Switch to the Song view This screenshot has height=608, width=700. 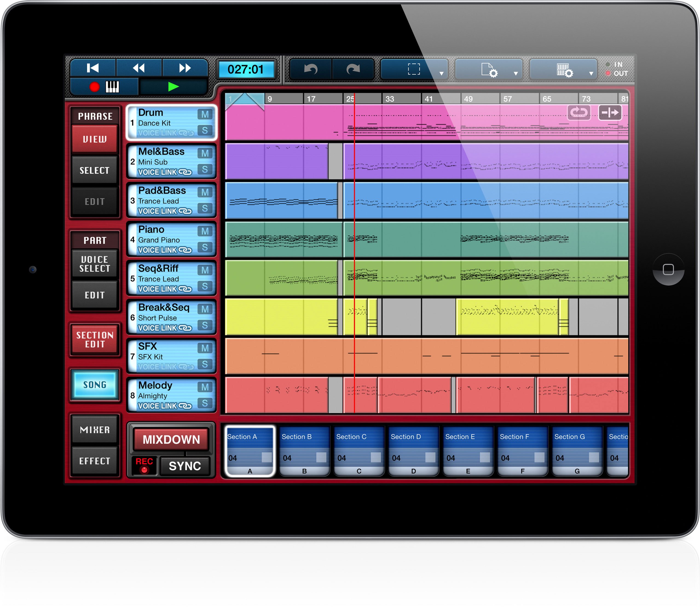(x=95, y=385)
